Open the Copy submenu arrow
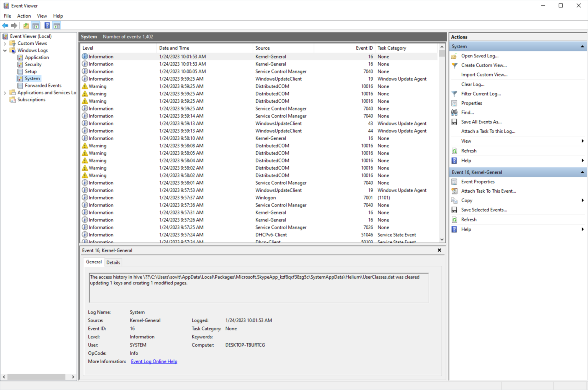 pyautogui.click(x=582, y=200)
